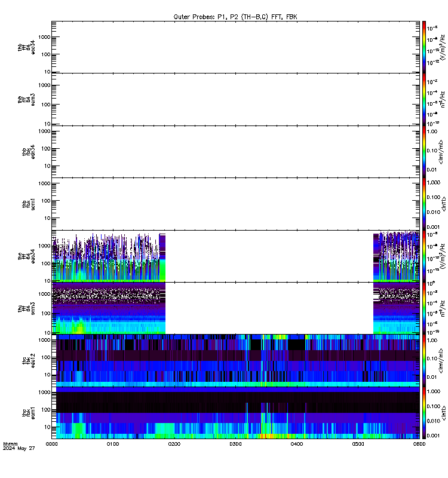Click the <|nT|> unit label of the bottom color bar
Viewport: 448px width, 478px height.
point(443,413)
